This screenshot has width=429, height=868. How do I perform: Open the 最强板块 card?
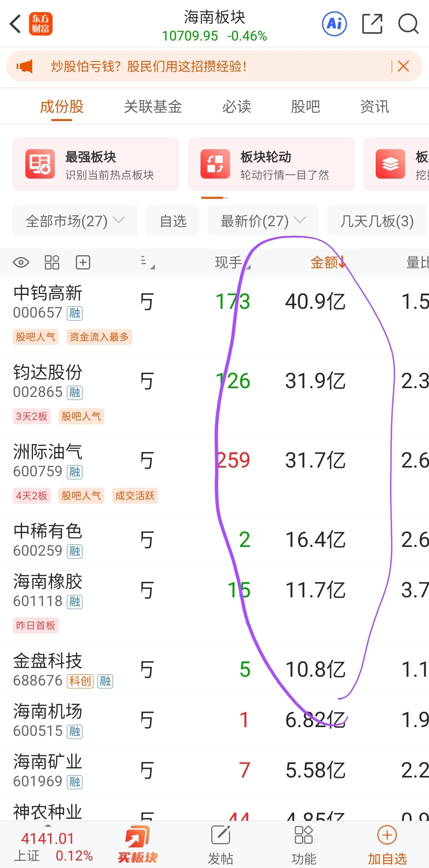coord(96,164)
